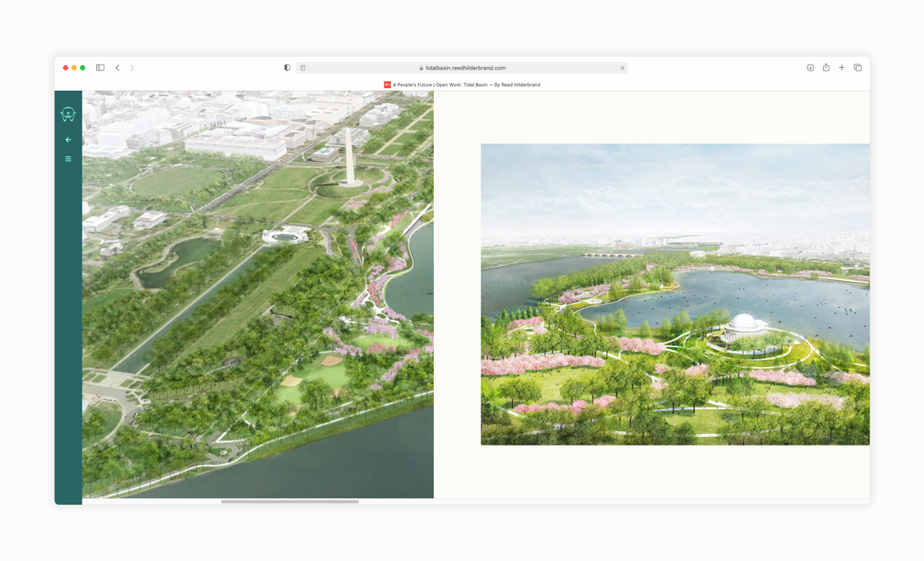Click the privacy shield icon near the address bar

(x=286, y=67)
